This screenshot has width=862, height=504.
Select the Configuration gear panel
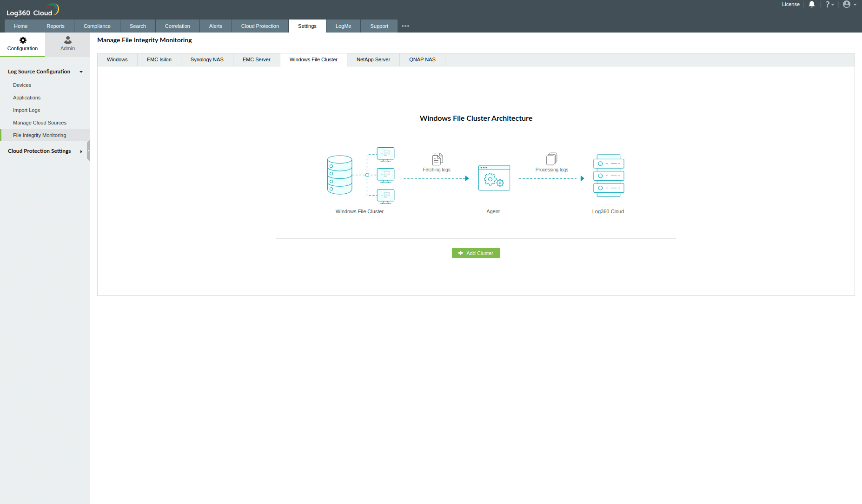22,44
